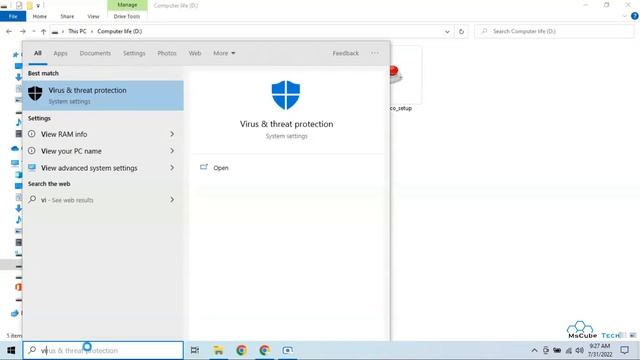Image resolution: width=640 pixels, height=360 pixels.
Task: Open the second Chrome taskbar icon
Action: (x=264, y=350)
